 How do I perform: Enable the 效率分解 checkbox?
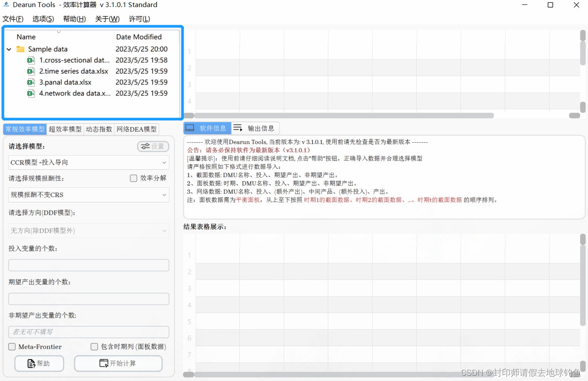(133, 178)
